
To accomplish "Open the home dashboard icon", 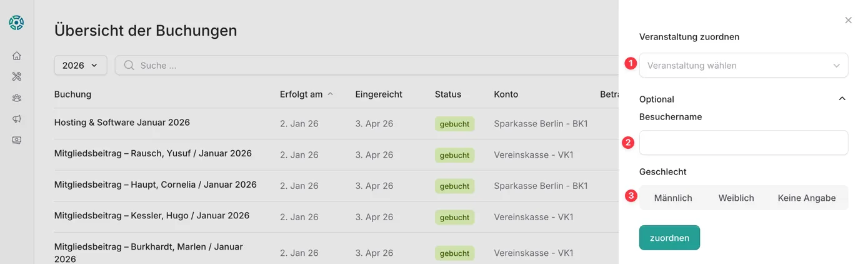I will (x=17, y=56).
